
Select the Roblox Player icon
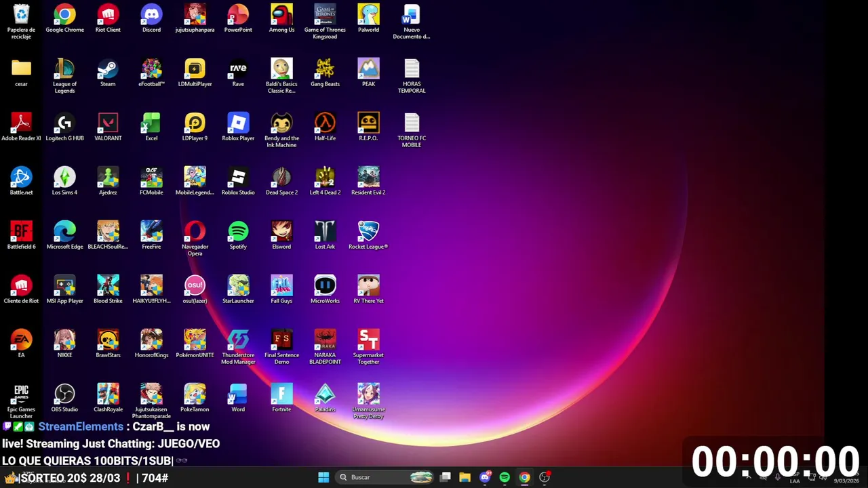point(238,127)
